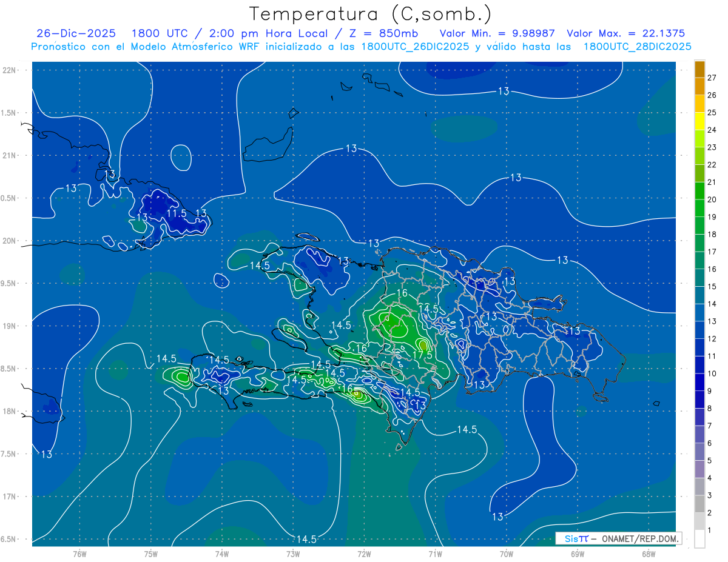Click the color scale label '9'
This screenshot has height=562, width=728.
(710, 391)
